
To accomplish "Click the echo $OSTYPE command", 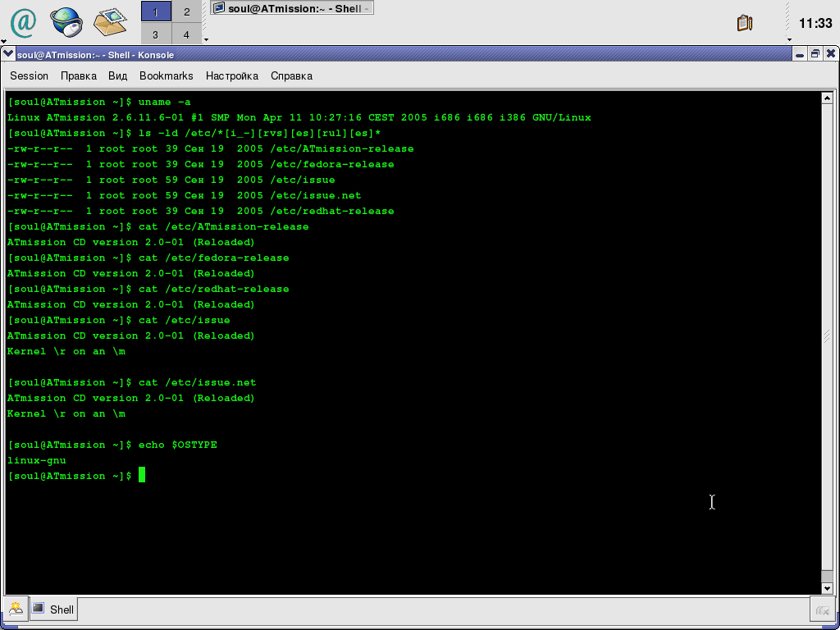I will pyautogui.click(x=177, y=445).
